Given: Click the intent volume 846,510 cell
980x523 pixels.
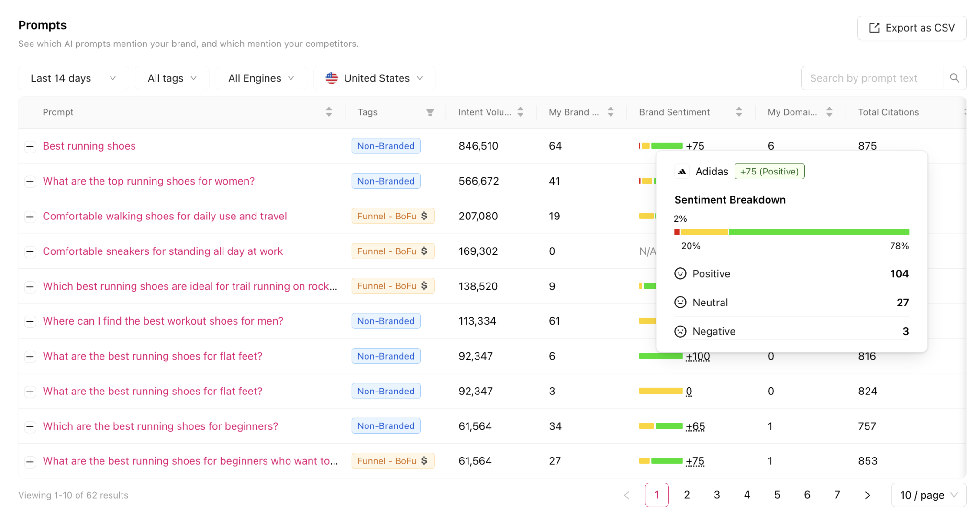Looking at the screenshot, I should coord(478,146).
